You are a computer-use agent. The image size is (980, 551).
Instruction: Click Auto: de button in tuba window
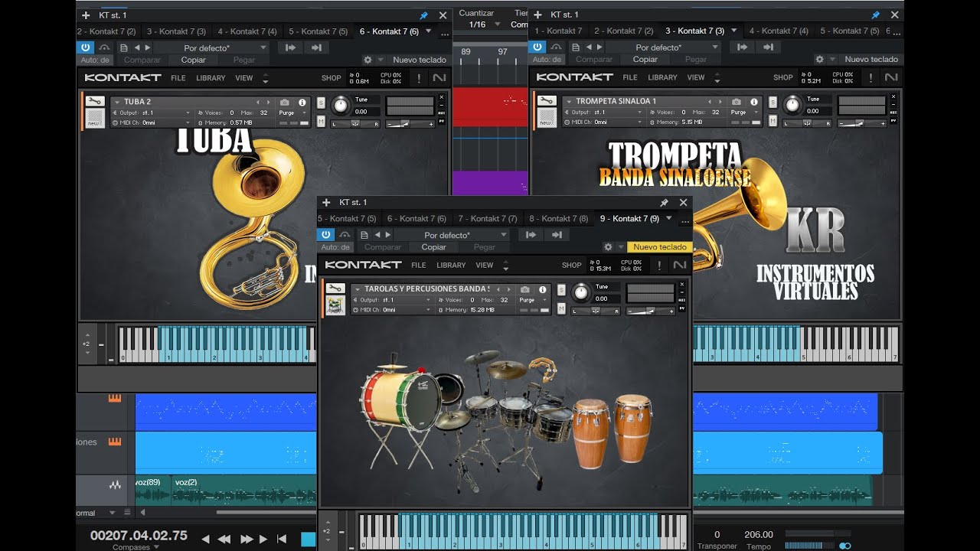pyautogui.click(x=96, y=60)
